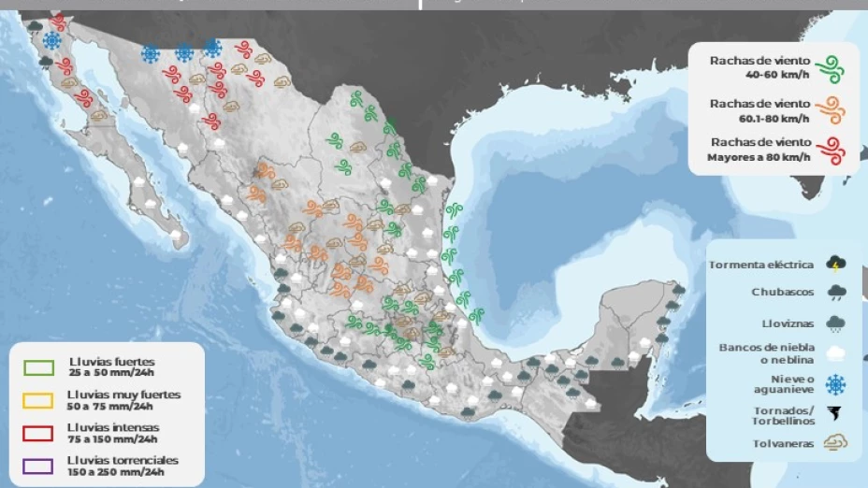Pick the red Lluvias intensas rectangle swatch
Image resolution: width=868 pixels, height=488 pixels.
[37, 433]
